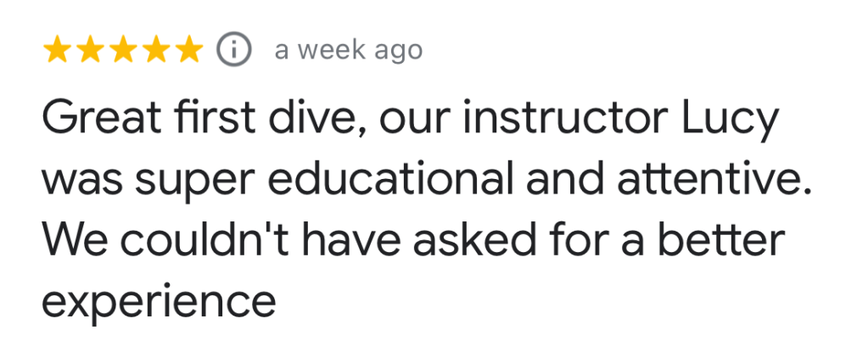This screenshot has height=358, width=868.
Task: Click the "a week ago" timestamp
Action: point(348,50)
